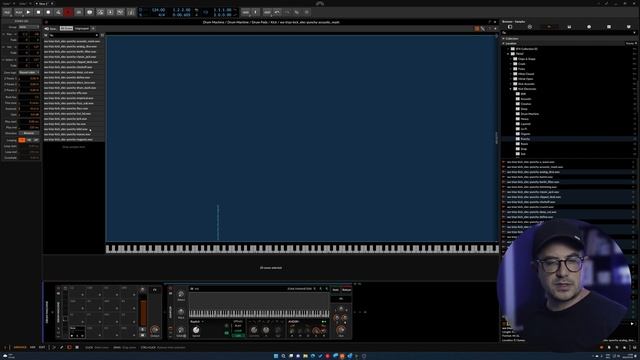
Task: Collapse the Location section in Browser
Action: (x=504, y=43)
